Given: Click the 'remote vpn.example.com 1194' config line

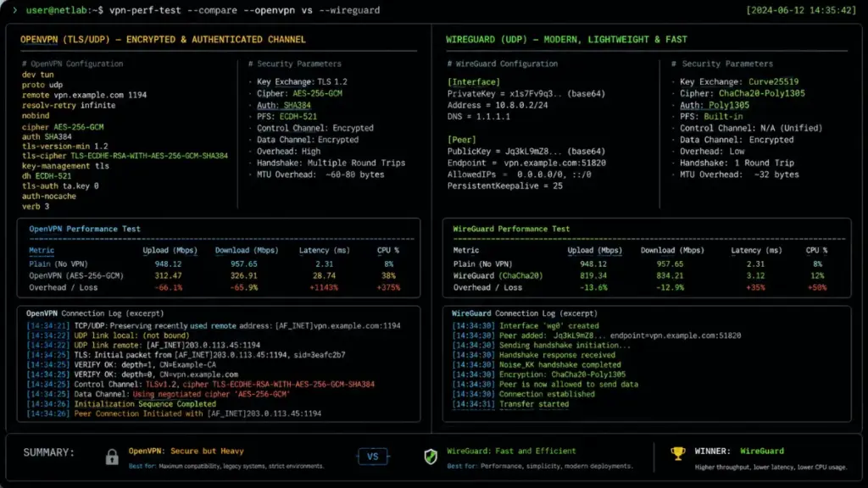Looking at the screenshot, I should pyautogui.click(x=84, y=95).
